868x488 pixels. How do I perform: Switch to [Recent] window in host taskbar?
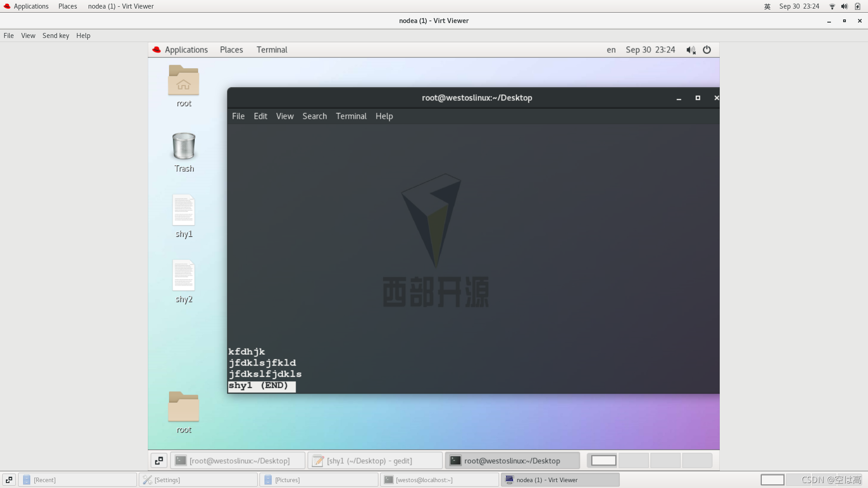78,480
